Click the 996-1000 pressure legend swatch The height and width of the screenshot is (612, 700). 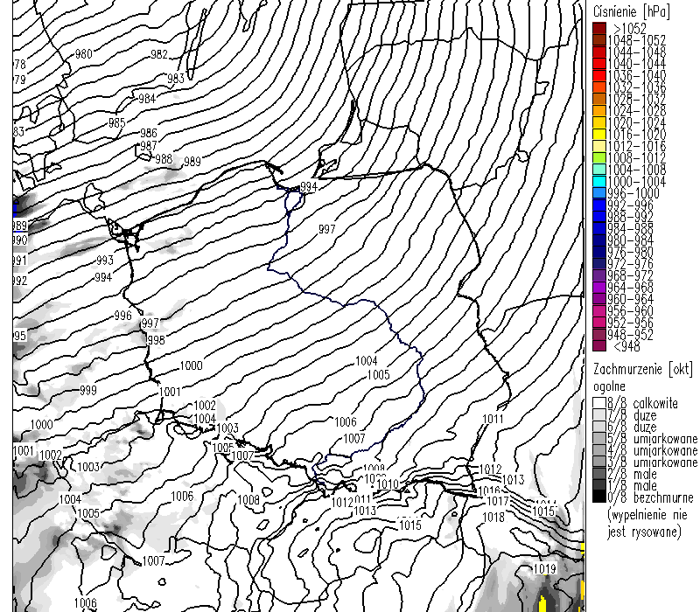598,193
